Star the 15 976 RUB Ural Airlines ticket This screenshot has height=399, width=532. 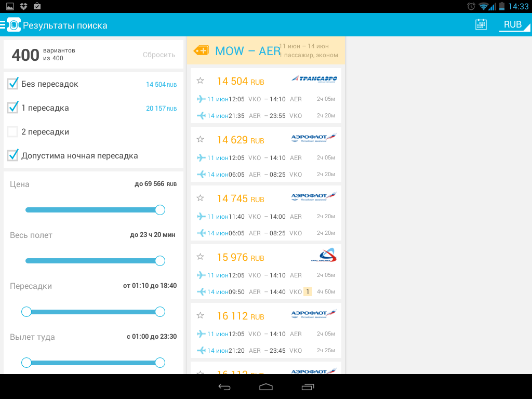(x=200, y=257)
